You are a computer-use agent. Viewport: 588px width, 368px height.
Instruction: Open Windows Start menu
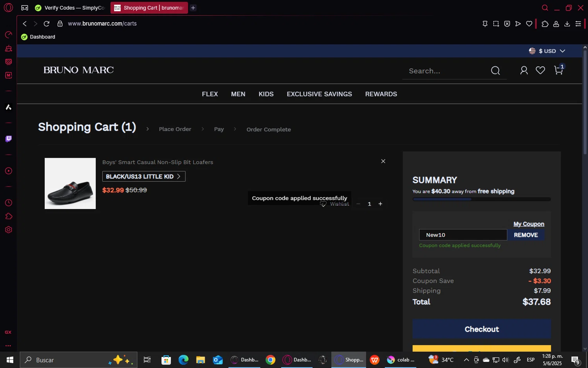[x=10, y=360]
